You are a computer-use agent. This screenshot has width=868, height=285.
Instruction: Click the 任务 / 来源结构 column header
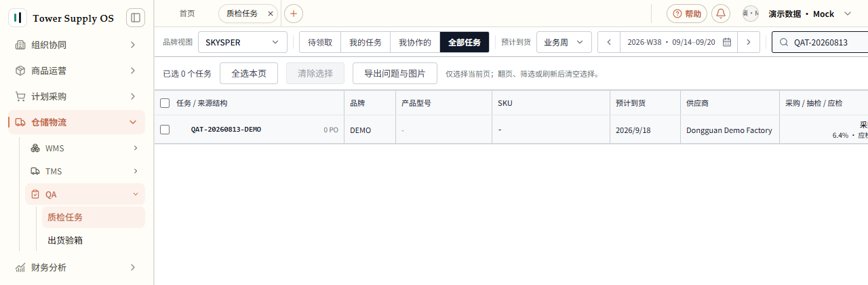click(x=202, y=103)
